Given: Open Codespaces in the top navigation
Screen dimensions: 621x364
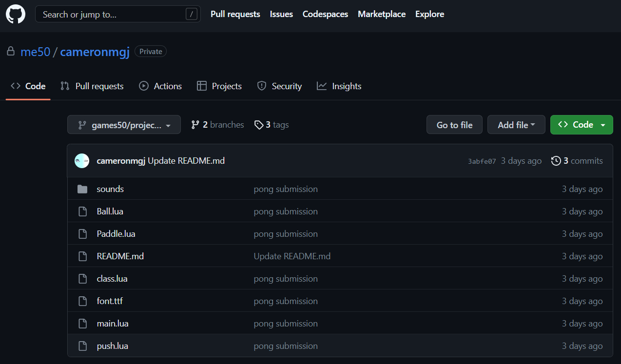Looking at the screenshot, I should pos(325,14).
